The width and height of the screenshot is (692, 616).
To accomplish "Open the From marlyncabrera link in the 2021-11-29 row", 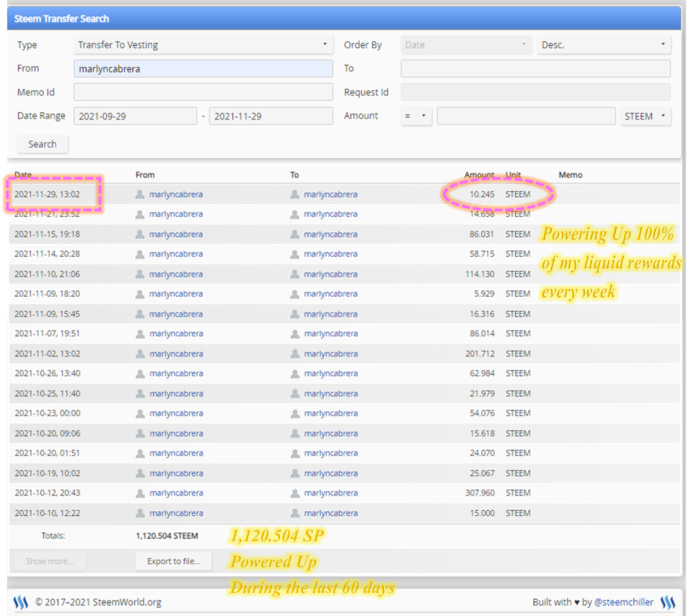I will coord(176,194).
